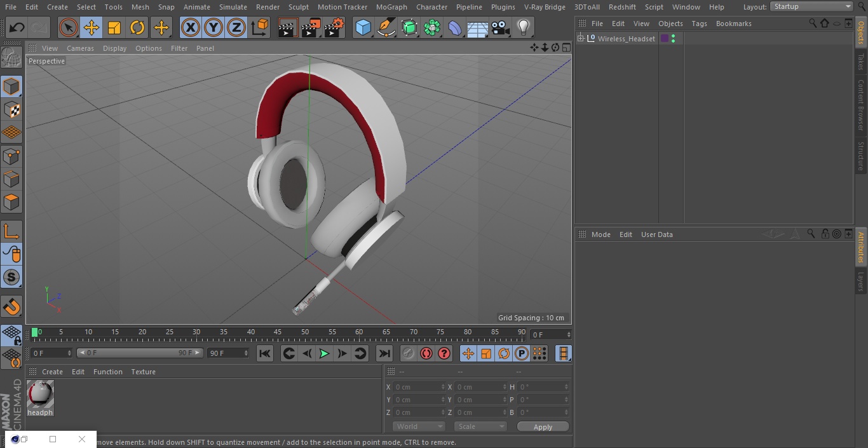Toggle Autokeying red circle button
The width and height of the screenshot is (868, 448).
(426, 353)
